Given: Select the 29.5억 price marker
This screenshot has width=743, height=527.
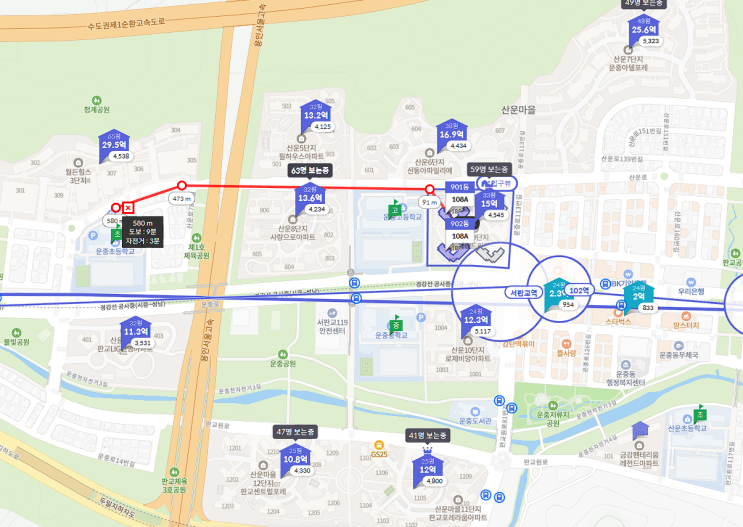Looking at the screenshot, I should (x=114, y=145).
